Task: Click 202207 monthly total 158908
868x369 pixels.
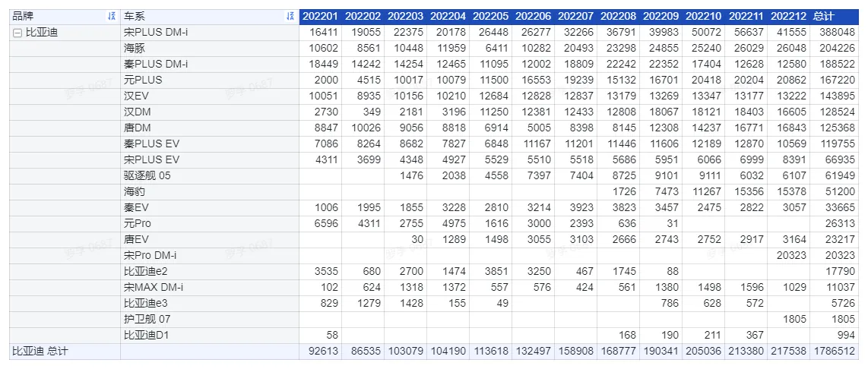Action: tap(575, 352)
